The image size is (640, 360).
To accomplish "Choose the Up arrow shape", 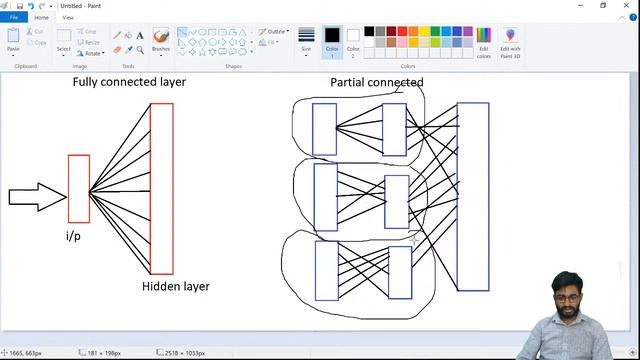I will coord(242,42).
